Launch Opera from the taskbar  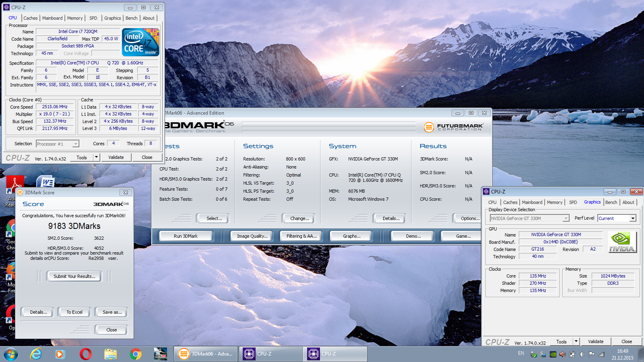[85, 354]
